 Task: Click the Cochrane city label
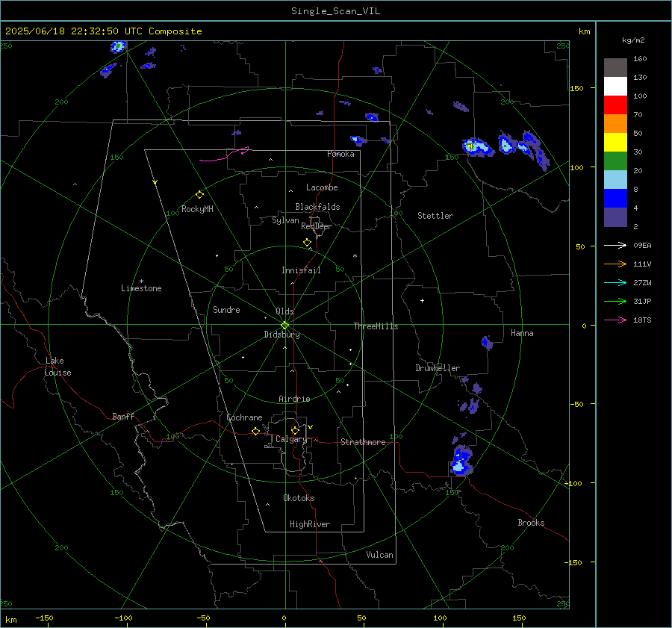[x=244, y=417]
